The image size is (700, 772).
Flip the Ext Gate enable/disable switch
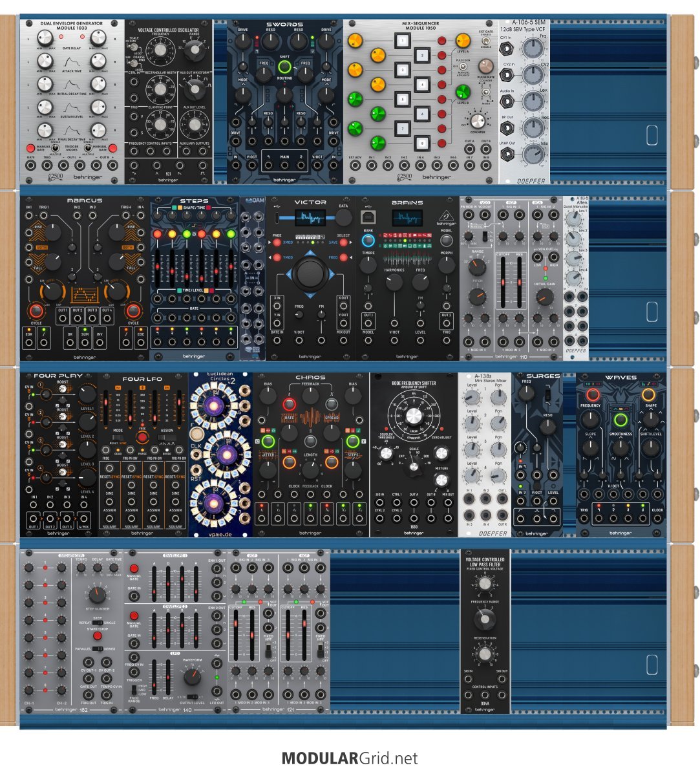coord(486,40)
